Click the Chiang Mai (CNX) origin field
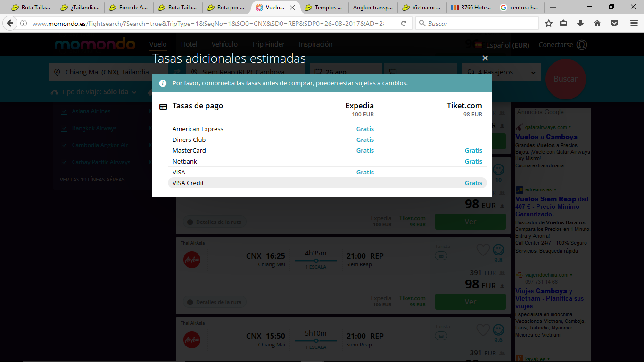Viewport: 644px width, 362px height. [108, 72]
